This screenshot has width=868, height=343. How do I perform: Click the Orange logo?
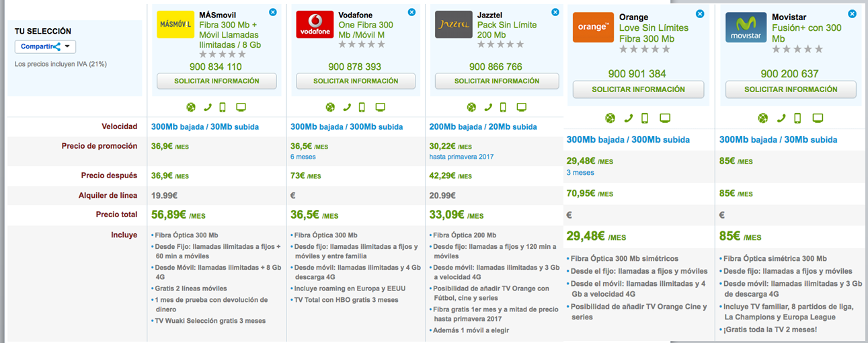click(593, 28)
